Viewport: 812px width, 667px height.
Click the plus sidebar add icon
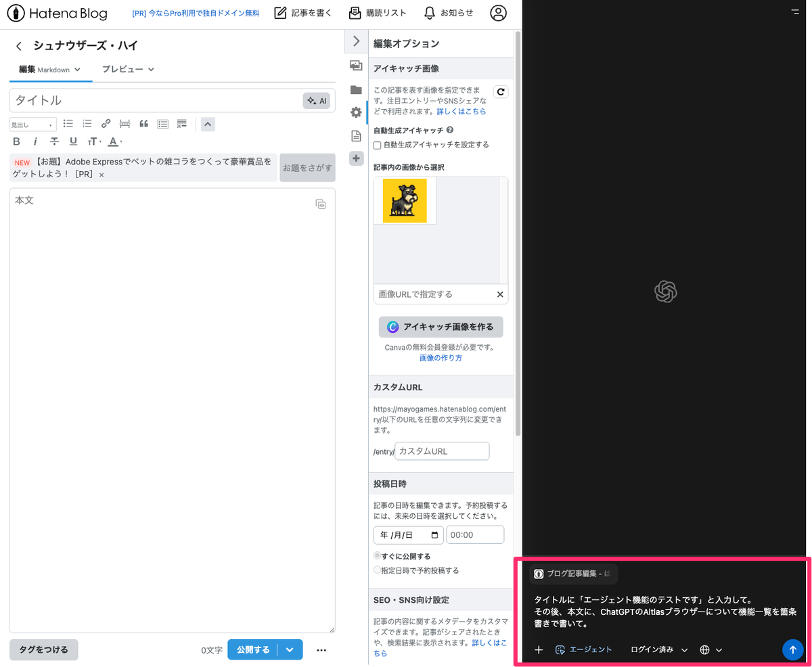356,158
